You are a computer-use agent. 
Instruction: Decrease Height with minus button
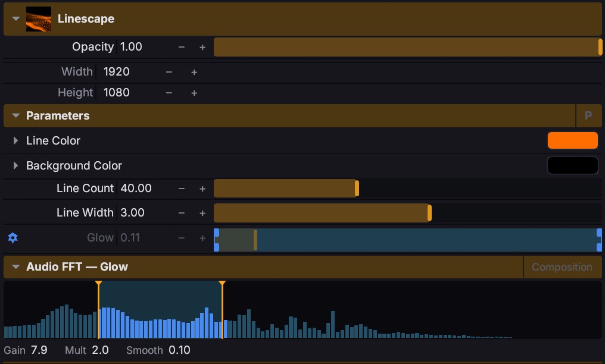169,93
